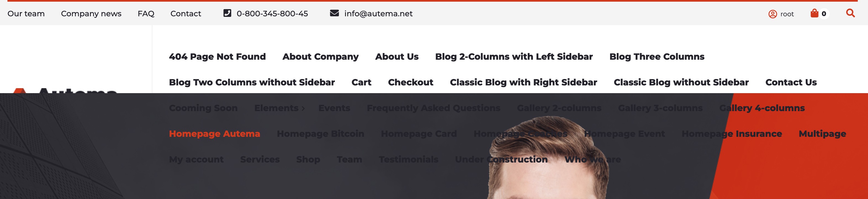
Task: Expand the Elements submenu chevron
Action: 303,109
